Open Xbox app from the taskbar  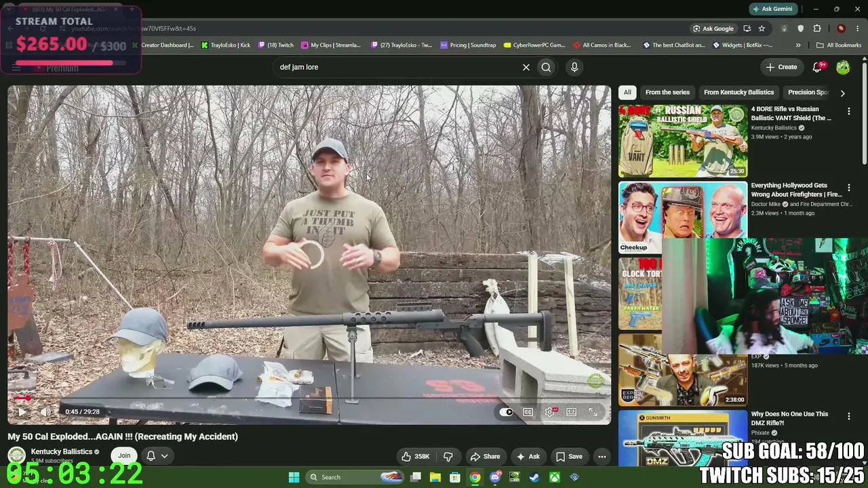pyautogui.click(x=554, y=477)
